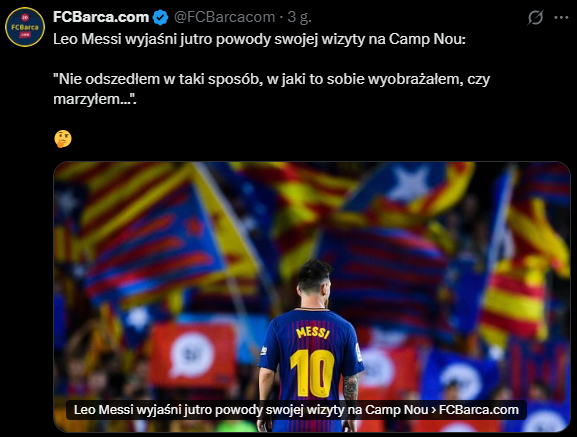Click the MESSI name on the jersey
The image size is (577, 437).
tap(312, 332)
